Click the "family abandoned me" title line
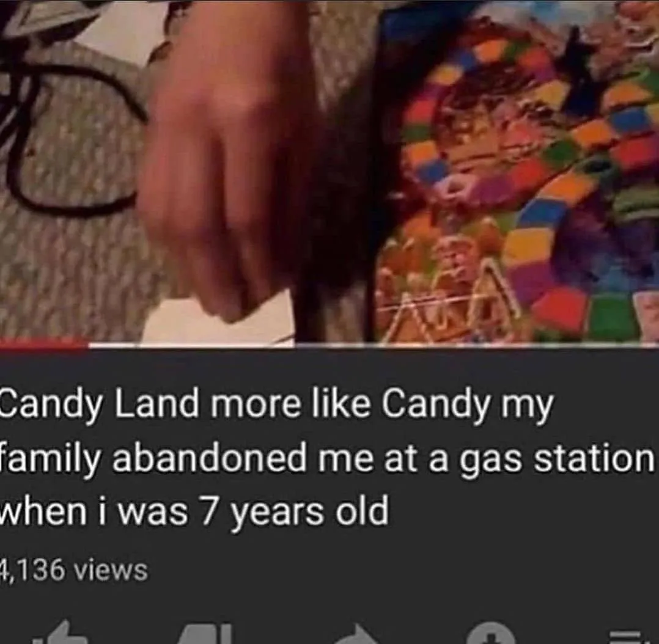 tap(328, 459)
